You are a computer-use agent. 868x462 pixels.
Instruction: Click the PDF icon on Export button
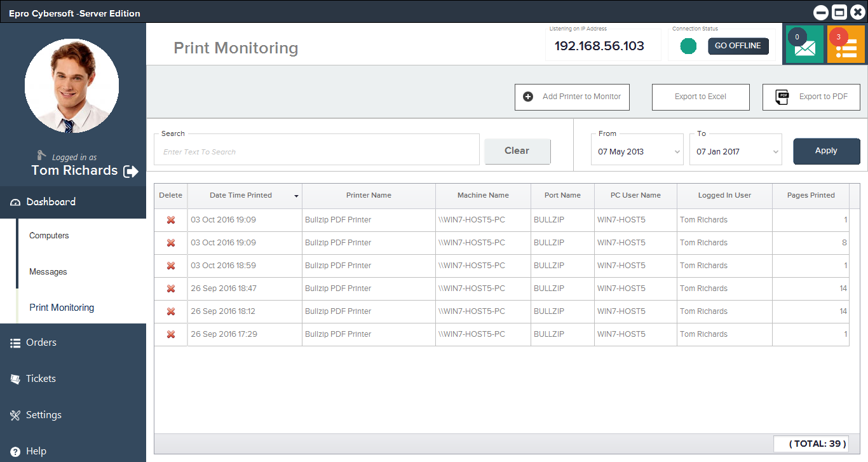point(782,97)
